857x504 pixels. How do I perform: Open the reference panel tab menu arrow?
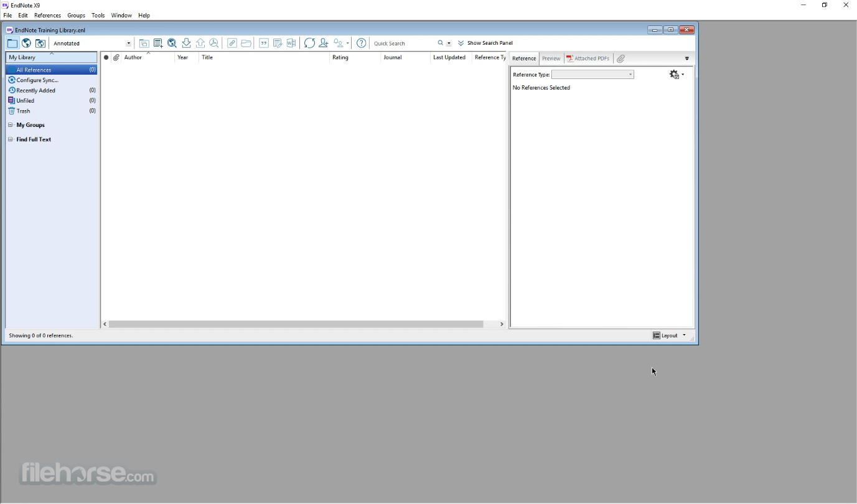click(x=687, y=58)
